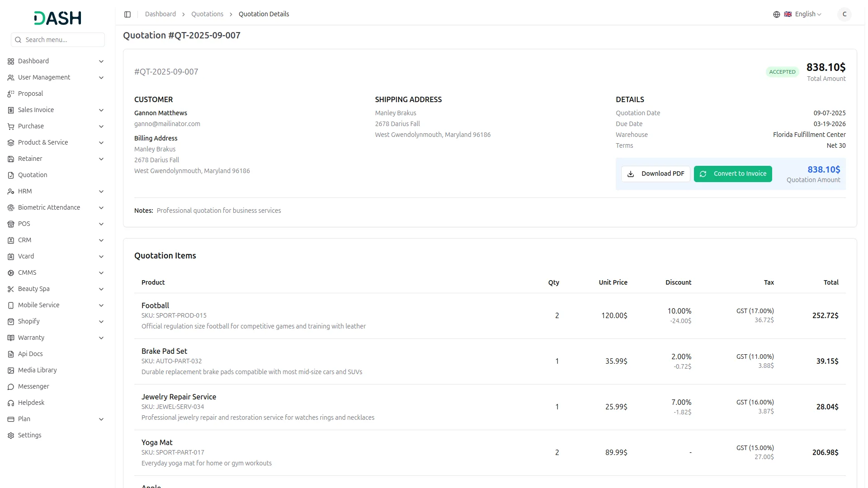
Task: Expand the Sales Invoice menu chevron
Action: pos(101,110)
